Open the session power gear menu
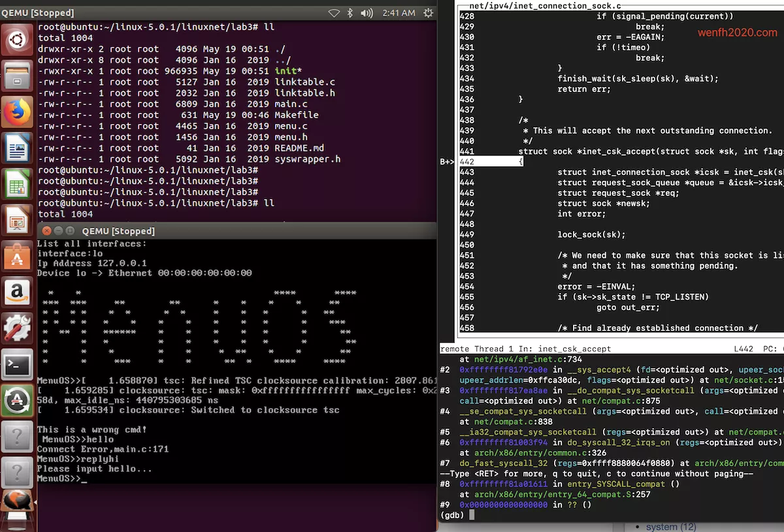The width and height of the screenshot is (784, 532). 428,13
